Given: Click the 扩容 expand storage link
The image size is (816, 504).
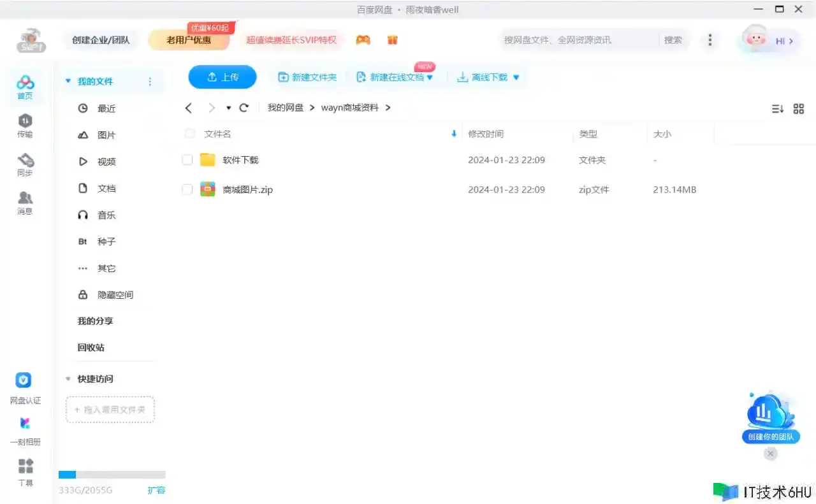Looking at the screenshot, I should 156,490.
